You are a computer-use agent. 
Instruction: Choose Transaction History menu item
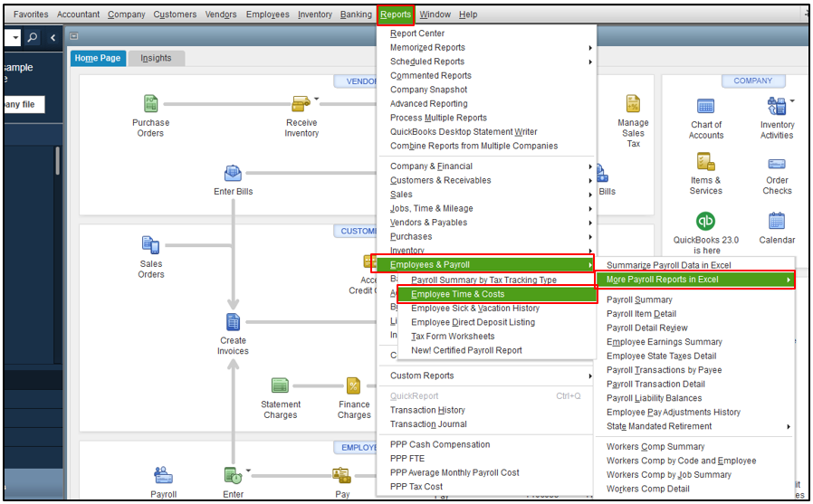[427, 410]
